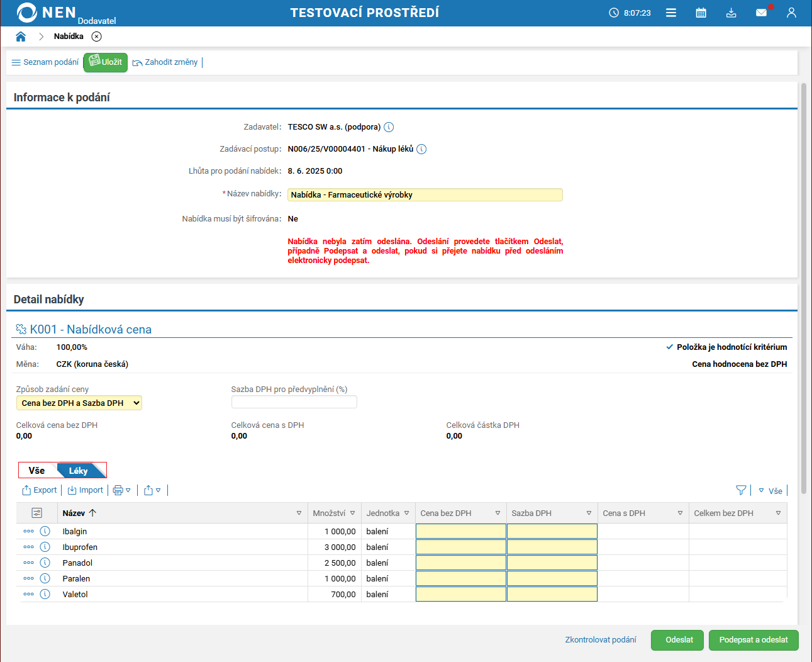This screenshot has width=812, height=662.
Task: Click Cena bez DPH field for Ibuprofen
Action: coord(460,547)
